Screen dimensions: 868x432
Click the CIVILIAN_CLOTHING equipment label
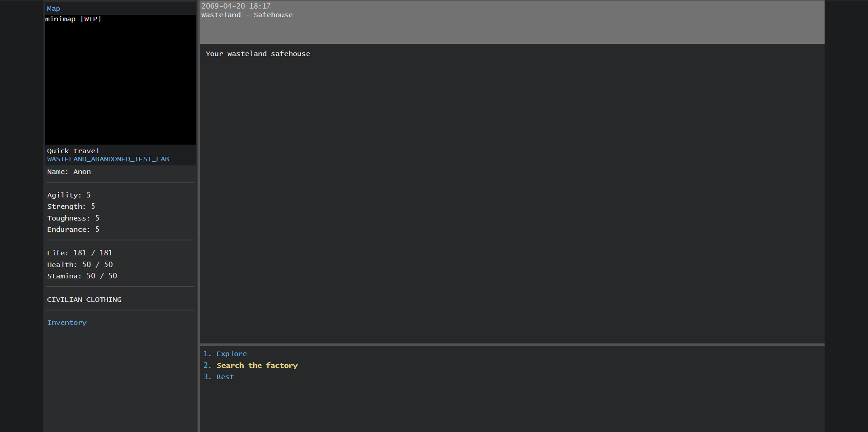point(84,300)
